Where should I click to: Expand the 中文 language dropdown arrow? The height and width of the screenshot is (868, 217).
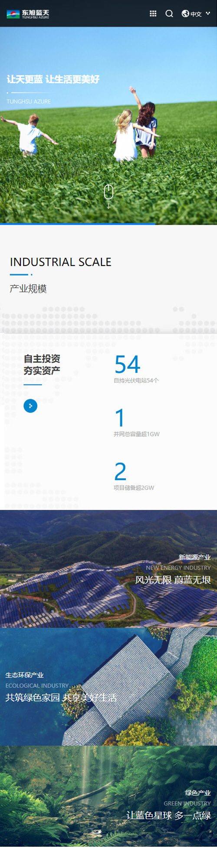pyautogui.click(x=208, y=13)
